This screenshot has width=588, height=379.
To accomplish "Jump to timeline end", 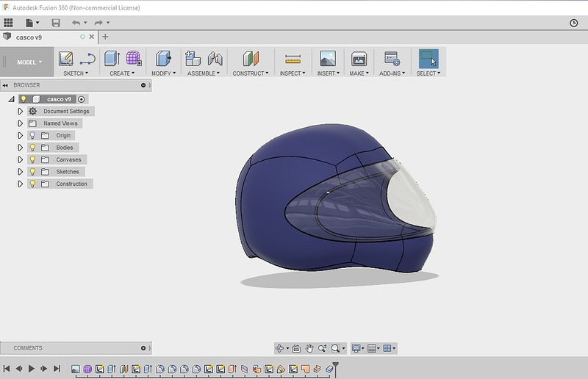I will [x=57, y=369].
